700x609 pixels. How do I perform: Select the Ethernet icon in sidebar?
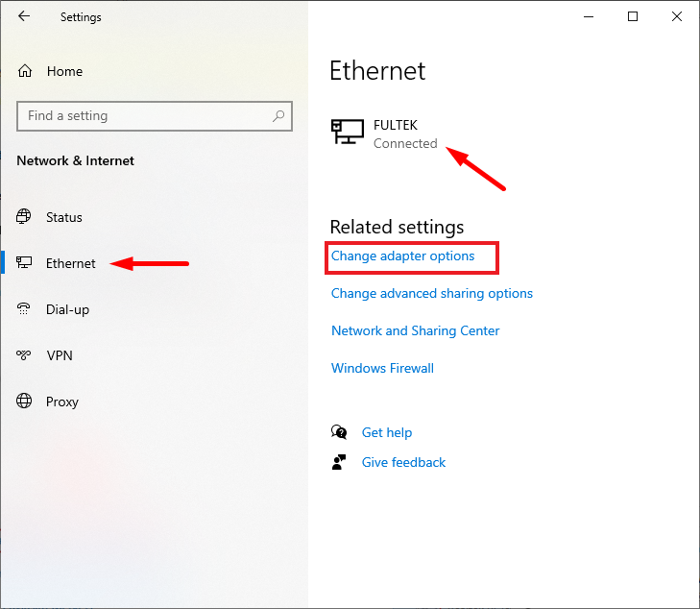[x=25, y=263]
